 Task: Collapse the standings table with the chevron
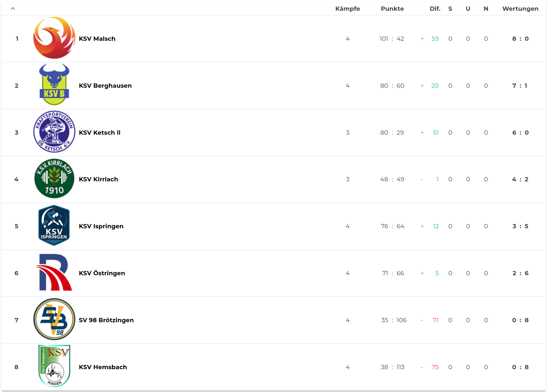[13, 8]
